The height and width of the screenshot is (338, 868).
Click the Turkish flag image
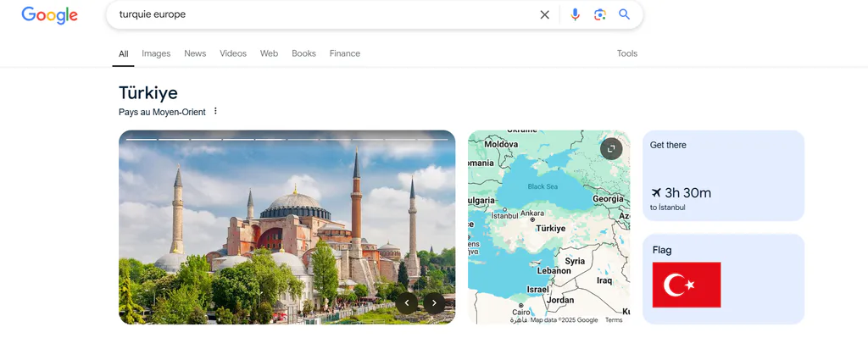[687, 285]
